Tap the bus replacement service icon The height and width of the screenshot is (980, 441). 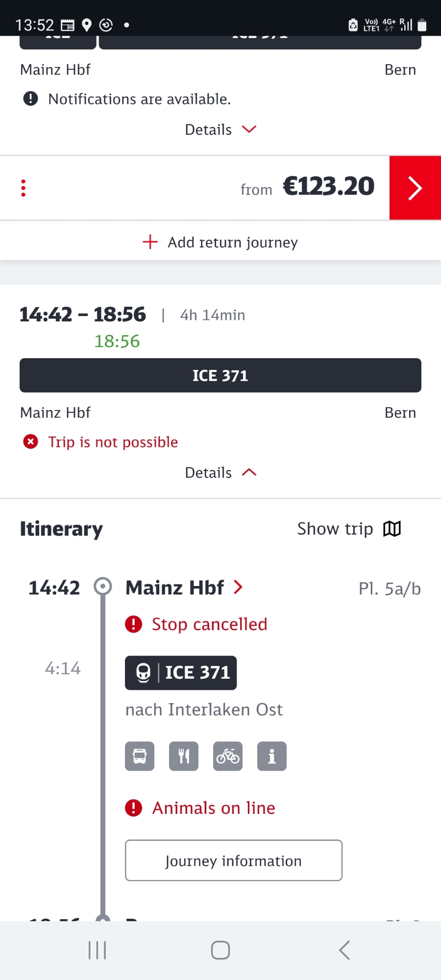[140, 756]
